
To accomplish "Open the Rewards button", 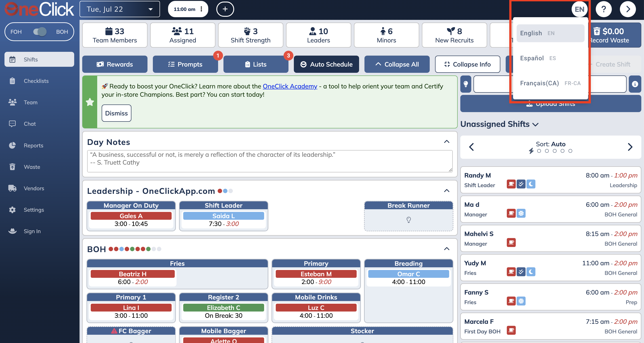I will point(115,65).
